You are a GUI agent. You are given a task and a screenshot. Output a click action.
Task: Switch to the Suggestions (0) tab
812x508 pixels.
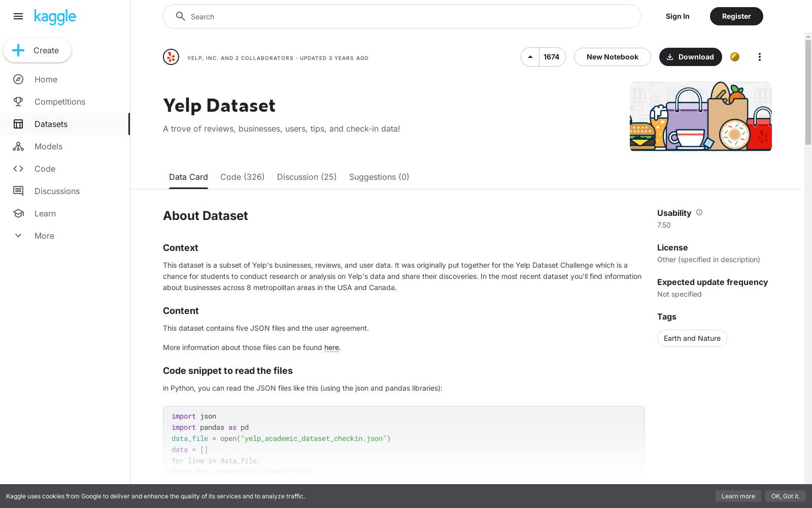[x=379, y=177]
